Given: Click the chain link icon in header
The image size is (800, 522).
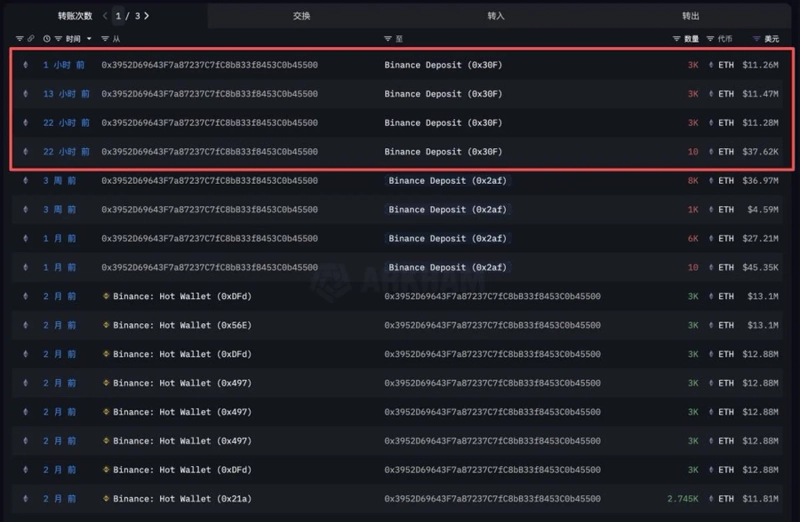Looking at the screenshot, I should (31, 39).
